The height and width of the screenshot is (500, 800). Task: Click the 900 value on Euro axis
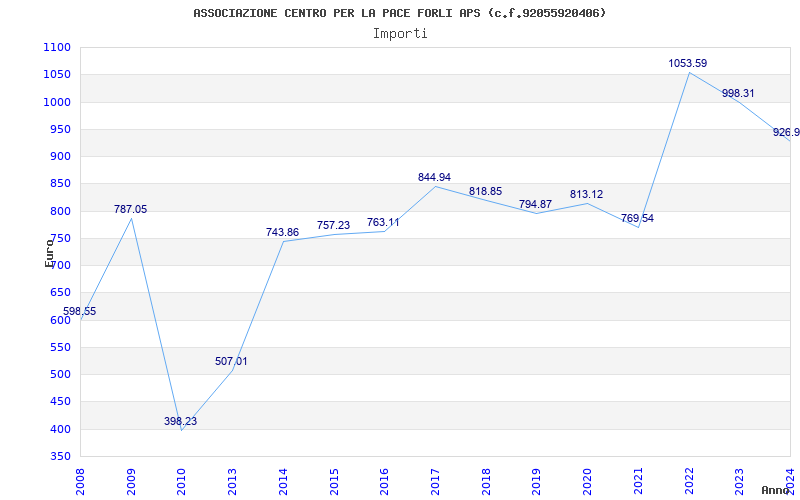[60, 157]
